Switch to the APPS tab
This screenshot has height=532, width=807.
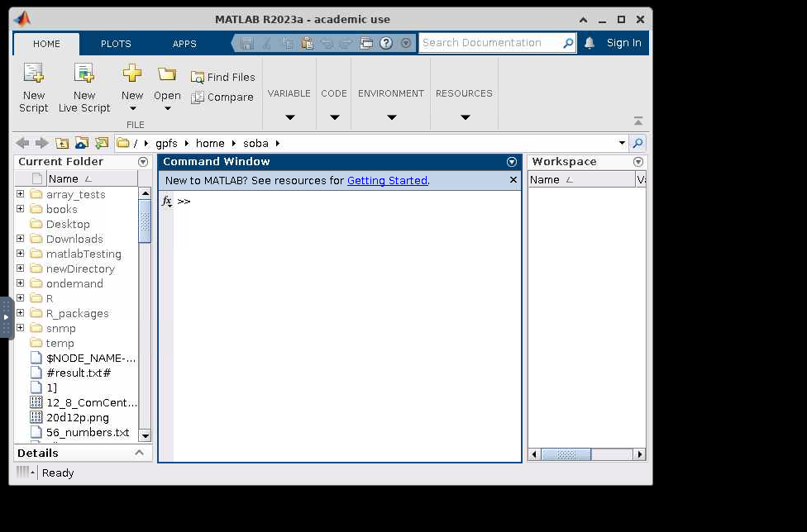tap(184, 44)
